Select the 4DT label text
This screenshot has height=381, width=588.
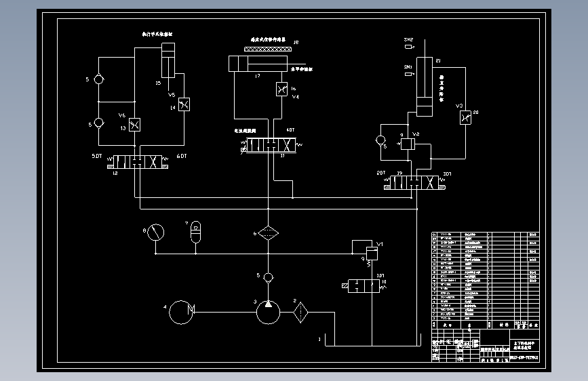291,130
